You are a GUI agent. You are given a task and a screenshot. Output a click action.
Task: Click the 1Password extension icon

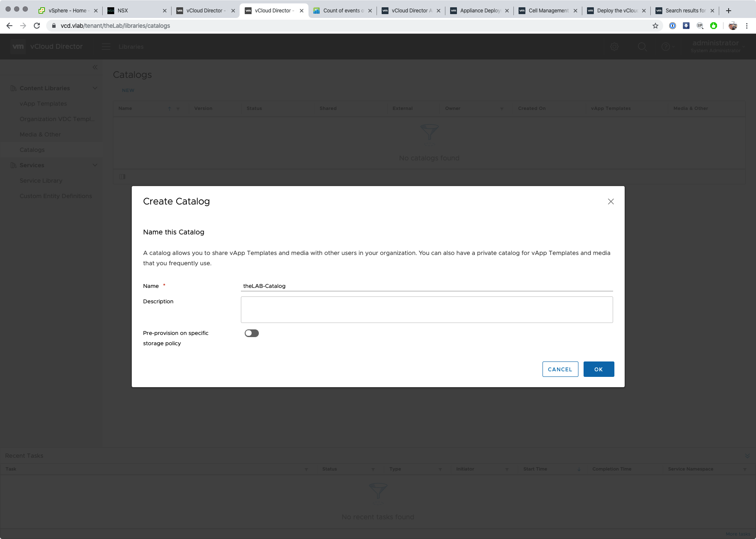[673, 26]
